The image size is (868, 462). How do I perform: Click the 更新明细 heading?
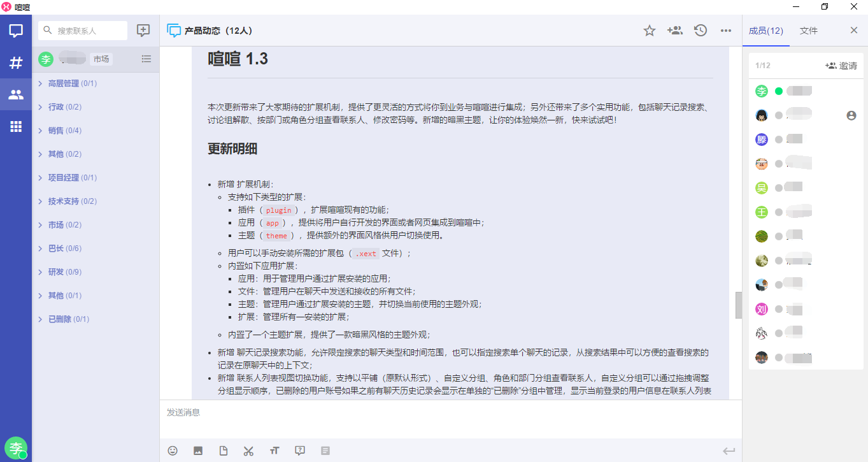tap(232, 148)
